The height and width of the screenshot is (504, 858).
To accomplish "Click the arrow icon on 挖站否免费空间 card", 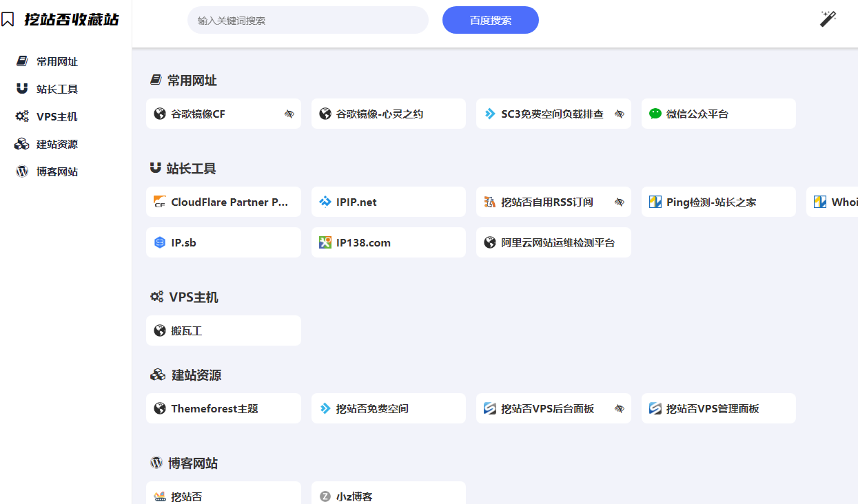I will (325, 408).
